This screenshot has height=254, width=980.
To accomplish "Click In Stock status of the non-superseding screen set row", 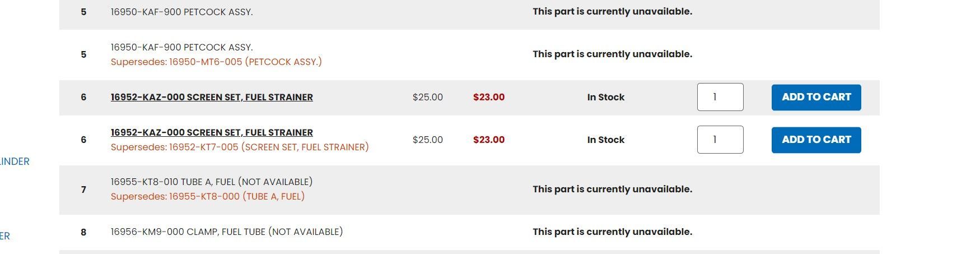I will click(x=606, y=97).
